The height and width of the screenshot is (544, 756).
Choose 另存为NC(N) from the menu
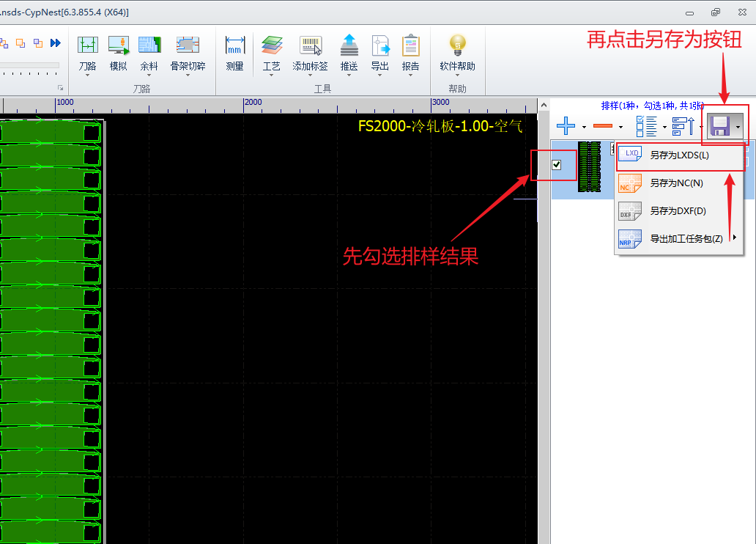(679, 183)
